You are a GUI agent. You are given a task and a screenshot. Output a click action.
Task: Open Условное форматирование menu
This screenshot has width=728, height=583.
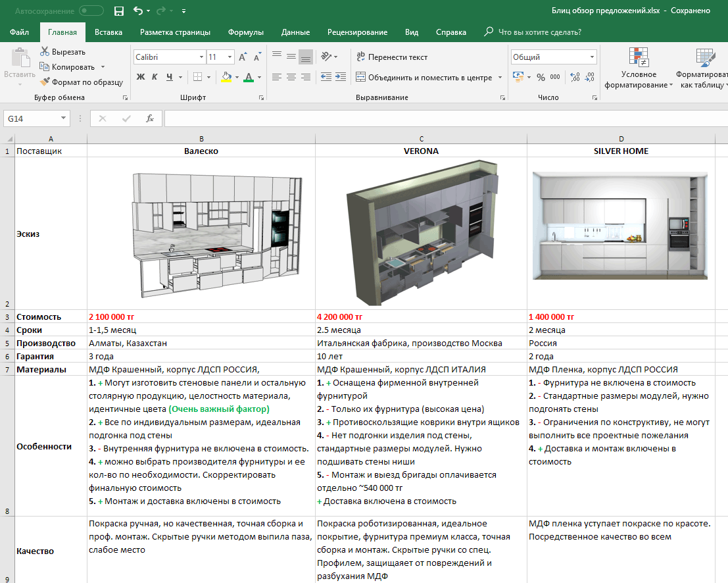[639, 68]
